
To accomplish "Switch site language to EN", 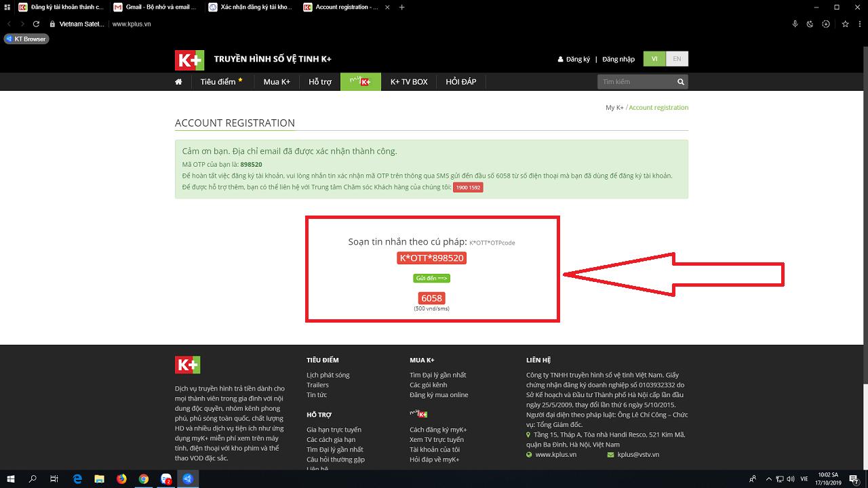I will tap(677, 59).
